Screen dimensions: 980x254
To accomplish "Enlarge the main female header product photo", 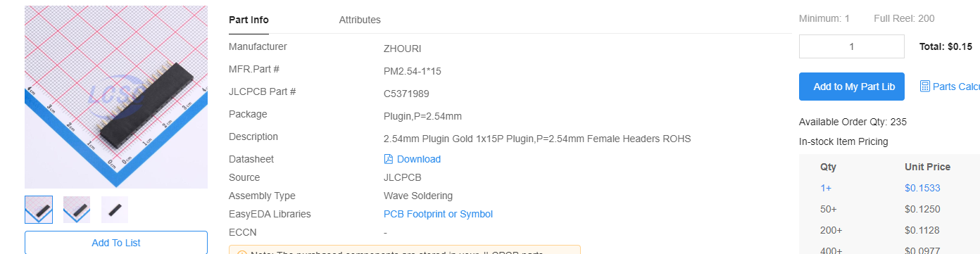I will point(116,97).
